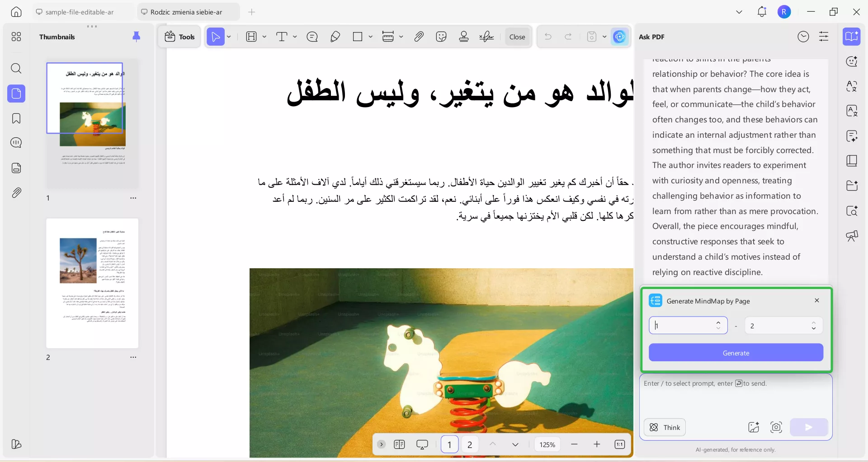Close the annotation toolbar with Close button
The width and height of the screenshot is (868, 462).
click(517, 37)
